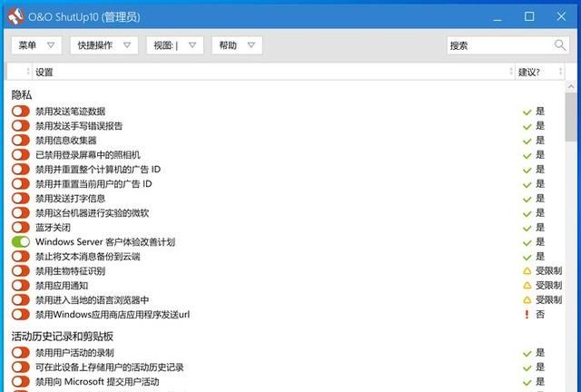
Task: Toggle 禁用应用通知 switch
Action: [20, 285]
